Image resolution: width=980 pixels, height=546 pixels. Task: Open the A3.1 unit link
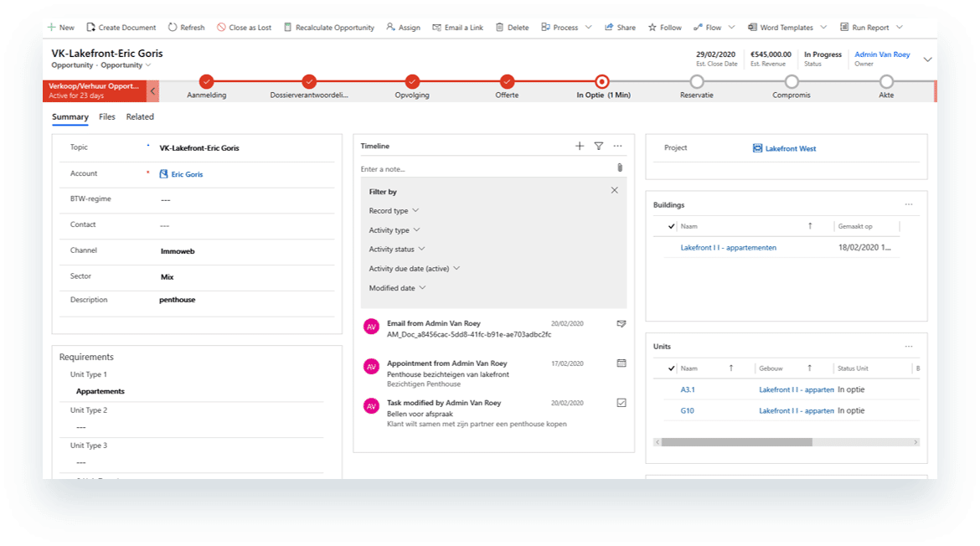tap(688, 390)
